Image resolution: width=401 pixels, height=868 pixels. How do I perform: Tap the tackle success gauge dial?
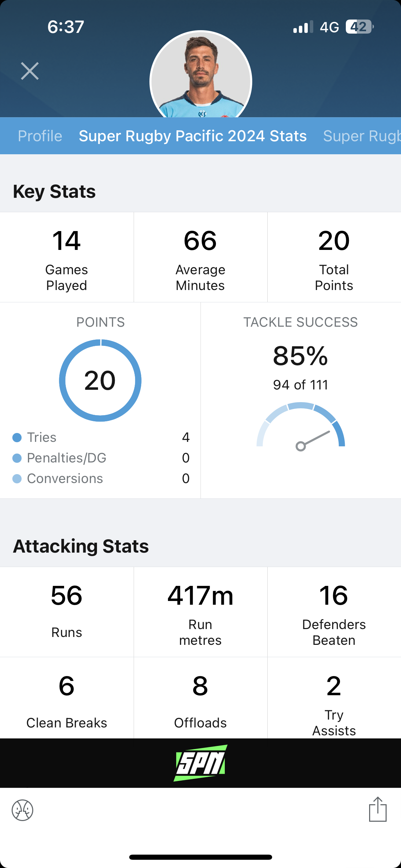point(301,427)
